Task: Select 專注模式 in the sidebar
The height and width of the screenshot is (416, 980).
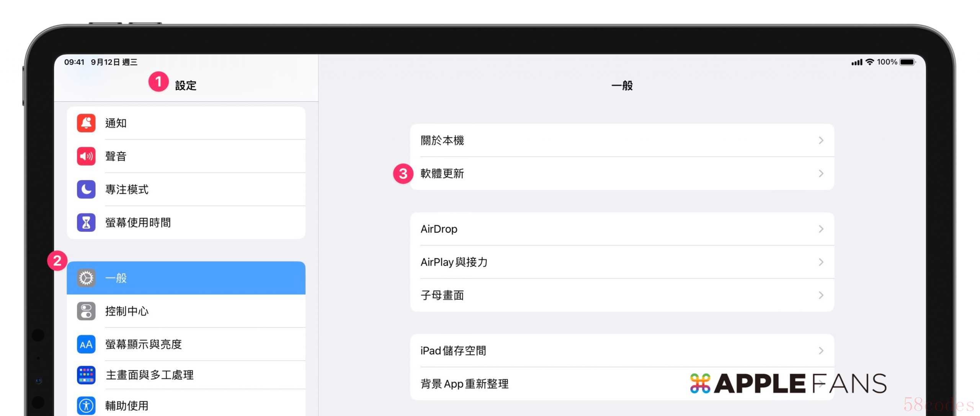Action: point(127,189)
